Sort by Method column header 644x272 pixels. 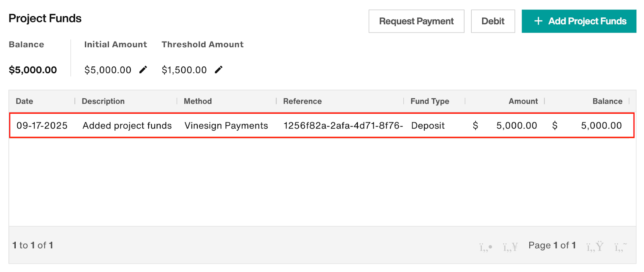pos(198,101)
